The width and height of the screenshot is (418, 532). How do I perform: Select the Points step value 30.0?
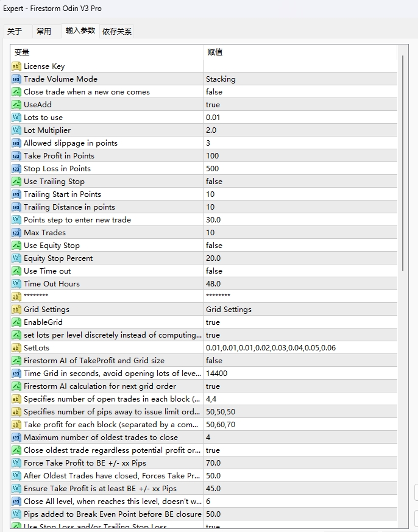(x=300, y=220)
